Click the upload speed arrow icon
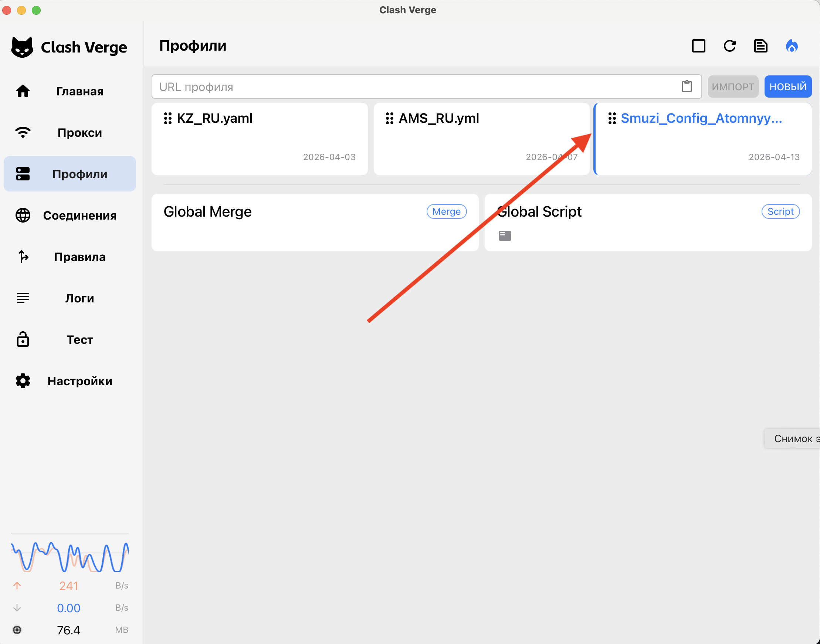 (x=17, y=586)
